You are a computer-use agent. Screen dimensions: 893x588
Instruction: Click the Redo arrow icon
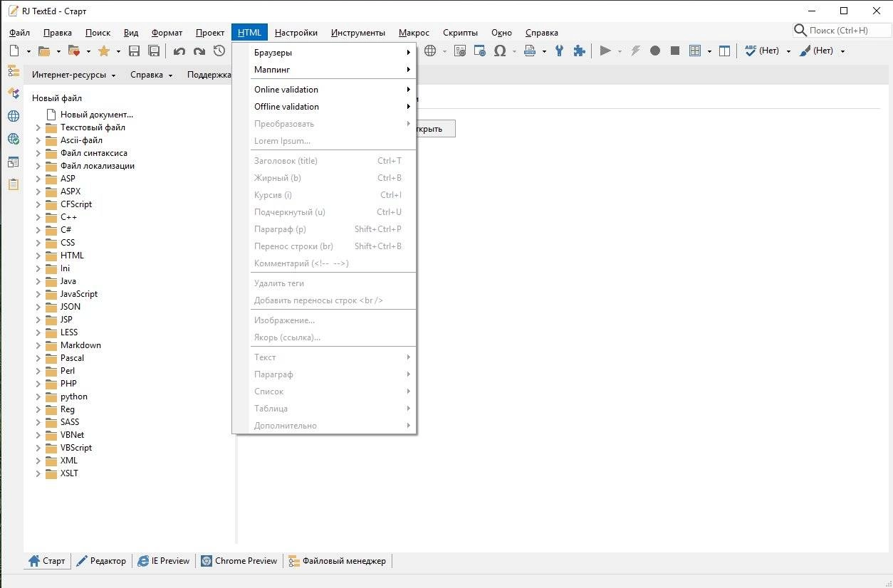199,51
